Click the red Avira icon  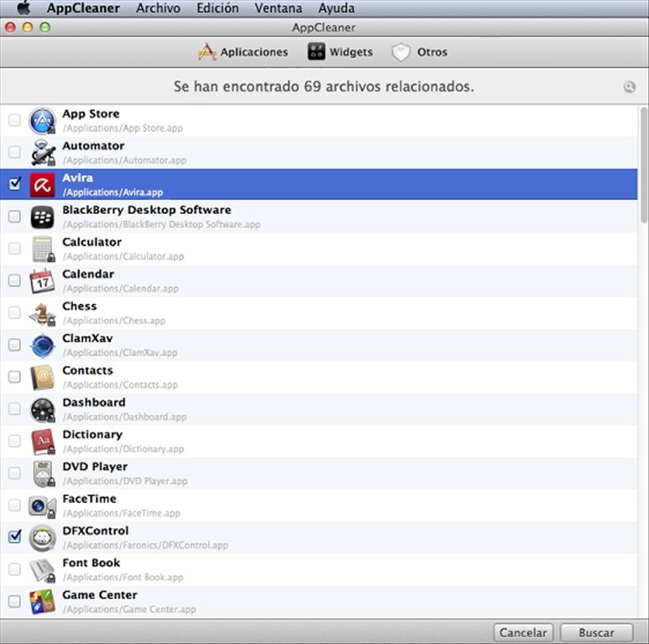coord(42,185)
